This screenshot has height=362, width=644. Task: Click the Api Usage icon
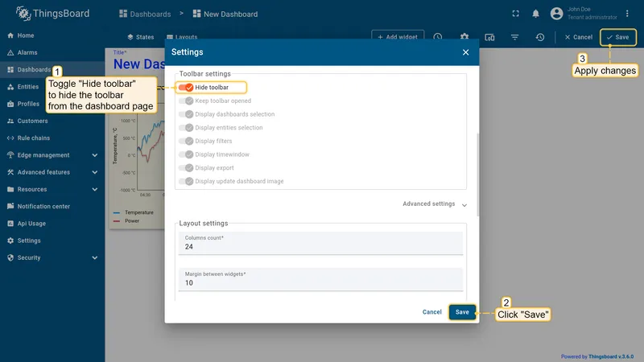click(x=10, y=224)
